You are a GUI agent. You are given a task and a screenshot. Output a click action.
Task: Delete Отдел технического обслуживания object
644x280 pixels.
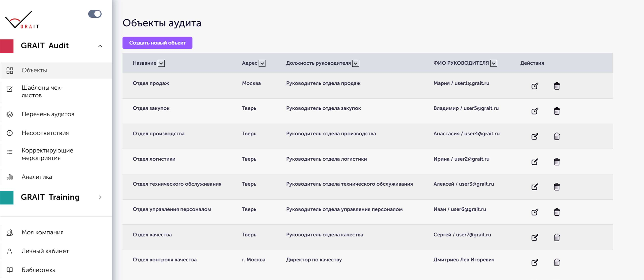click(x=556, y=187)
